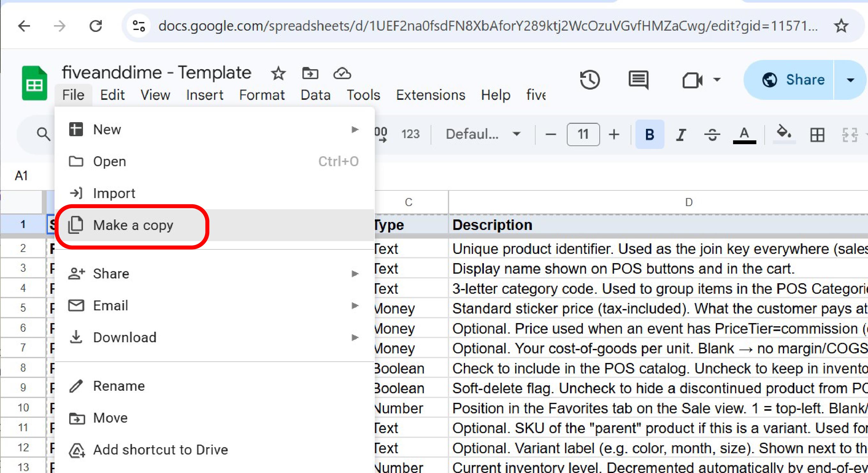This screenshot has height=473, width=868.
Task: Open the Google Sheets home icon
Action: [x=34, y=83]
